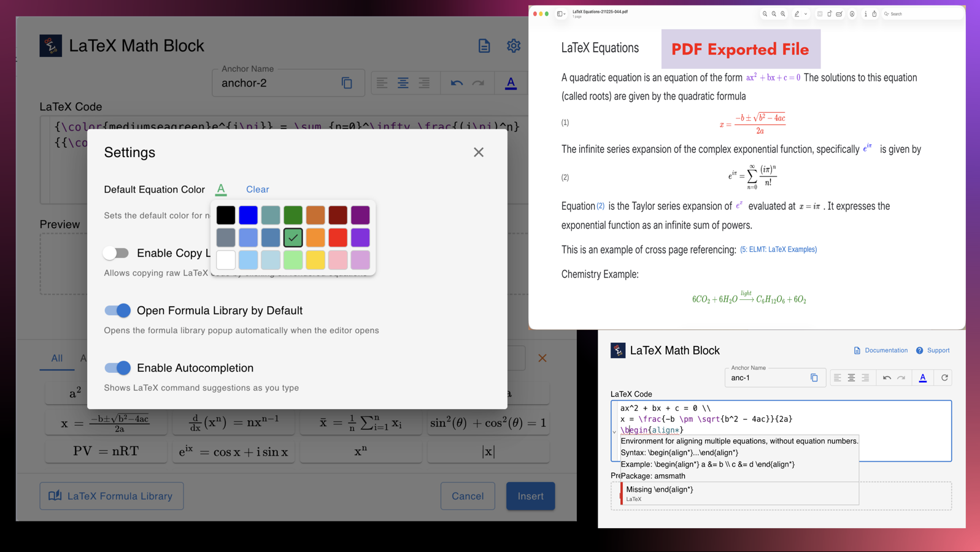Redo in small LaTeX window toolbar

[x=901, y=378]
